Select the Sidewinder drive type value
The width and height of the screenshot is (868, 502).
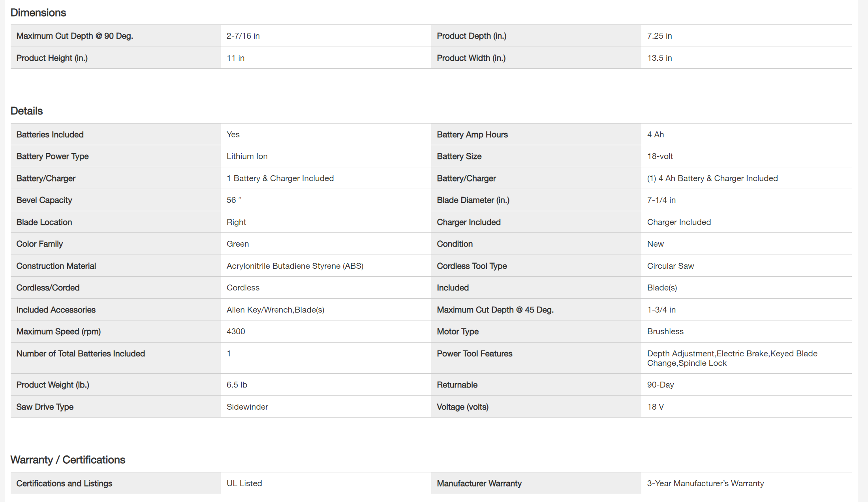(247, 407)
